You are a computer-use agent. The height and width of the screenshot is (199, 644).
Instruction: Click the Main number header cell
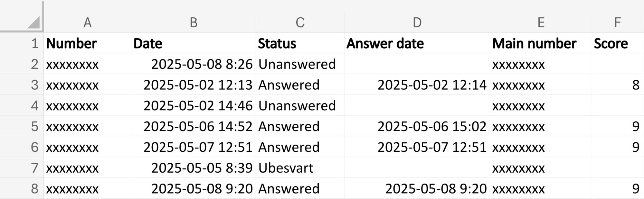[541, 43]
